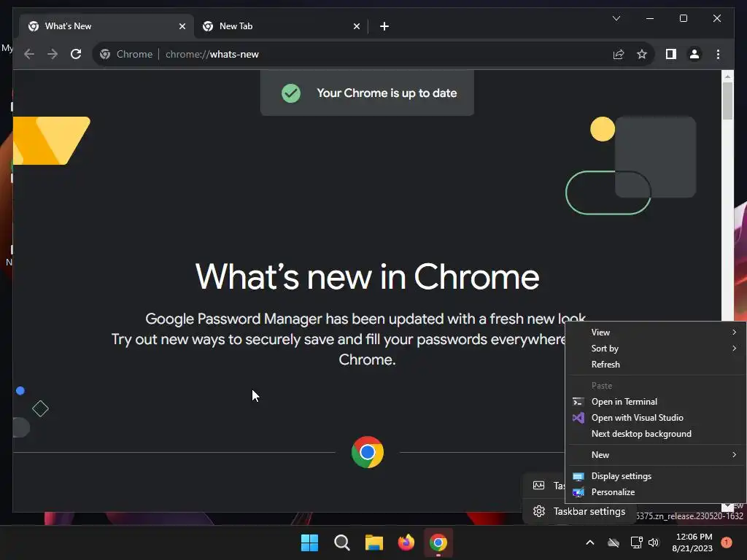Open Taskbar settings
Screen dimensions: 747x560
(x=580, y=511)
